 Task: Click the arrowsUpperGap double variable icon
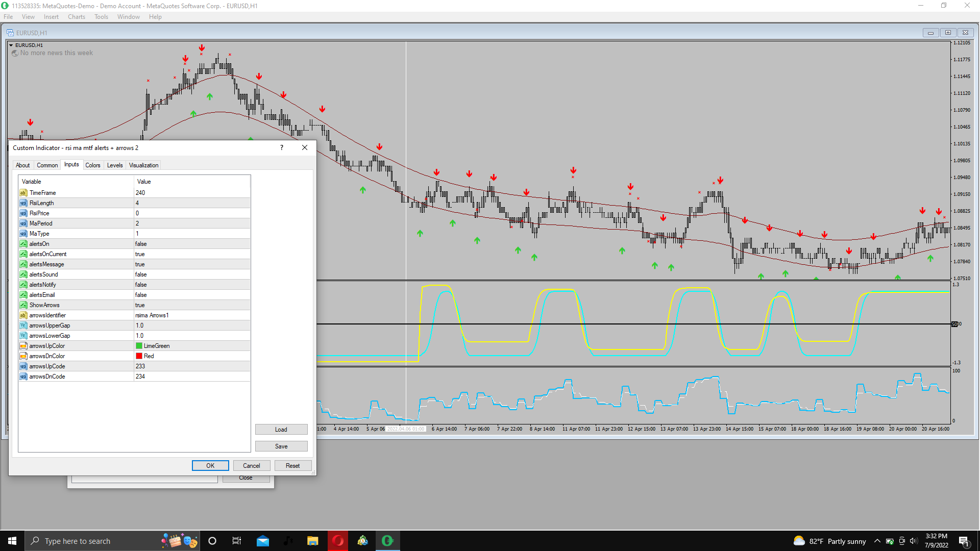tap(23, 325)
